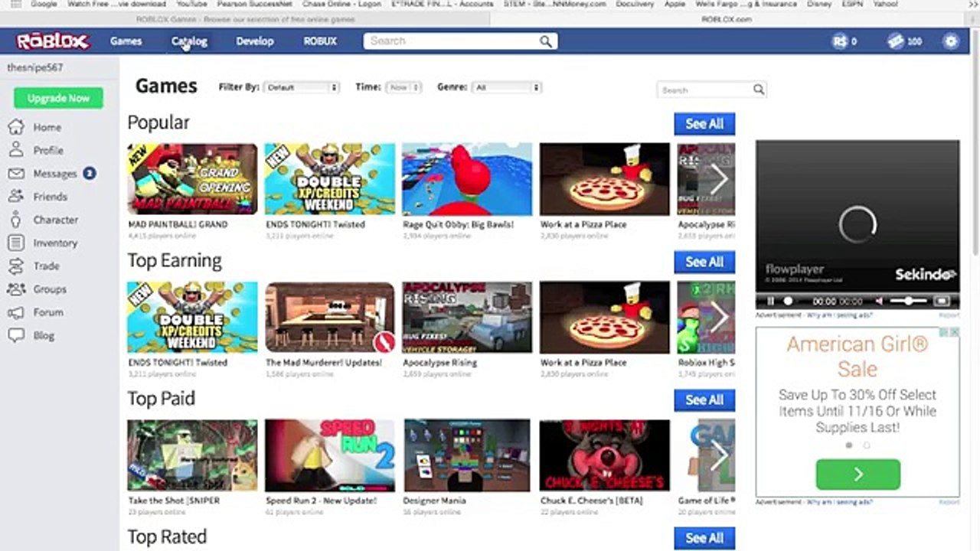Click the thesnipe567 username
The image size is (980, 551).
pyautogui.click(x=35, y=67)
